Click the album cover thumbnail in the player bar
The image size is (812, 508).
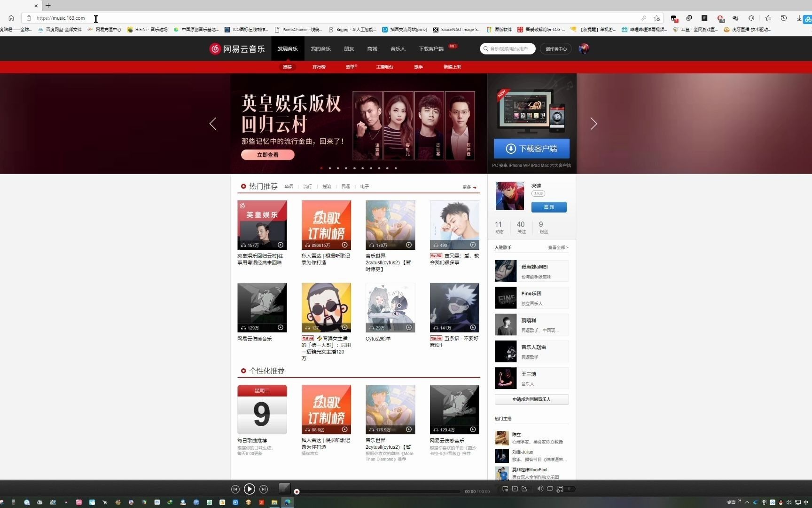[285, 489]
